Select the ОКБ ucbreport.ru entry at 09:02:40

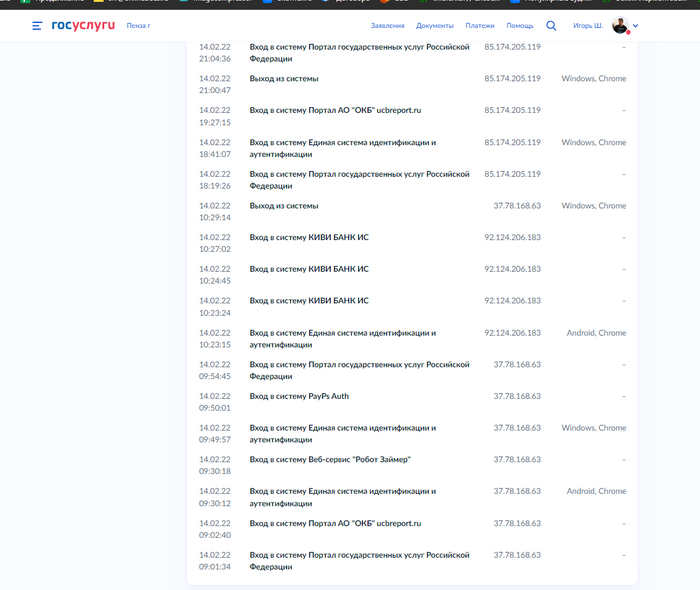[335, 523]
